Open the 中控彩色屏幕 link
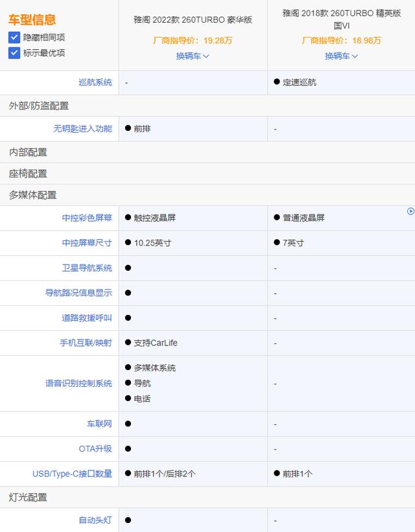 coord(87,218)
